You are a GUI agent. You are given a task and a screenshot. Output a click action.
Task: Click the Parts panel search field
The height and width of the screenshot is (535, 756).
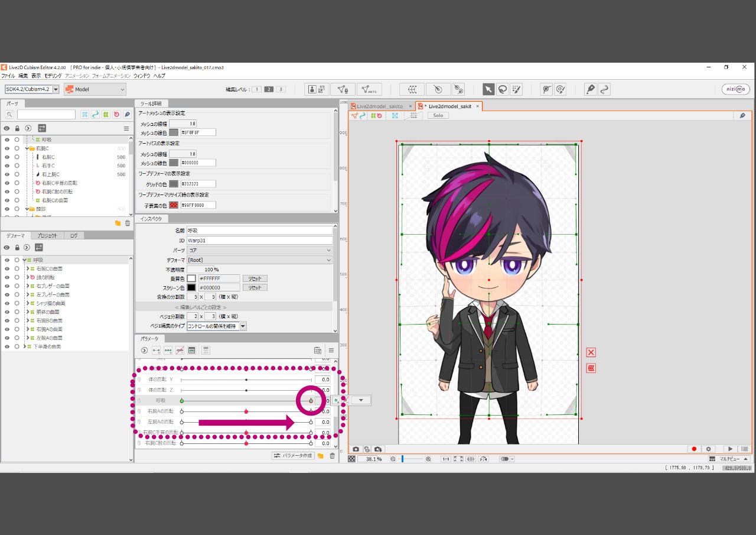tap(46, 115)
